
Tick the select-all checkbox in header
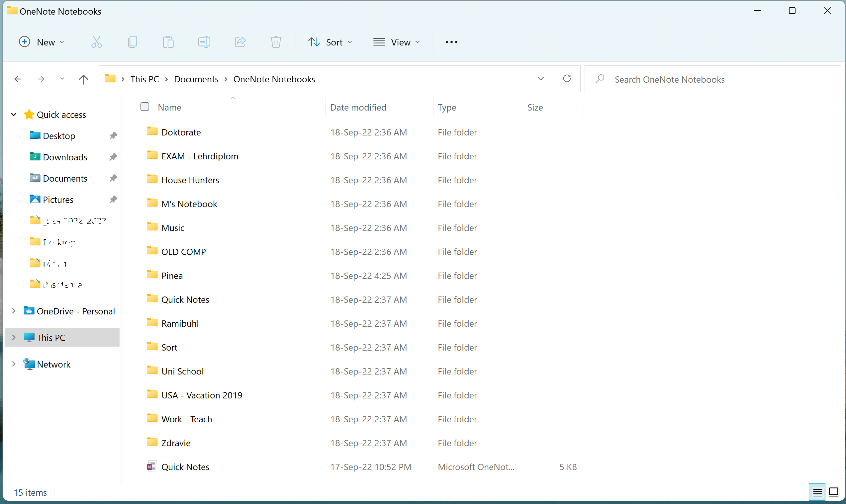145,107
